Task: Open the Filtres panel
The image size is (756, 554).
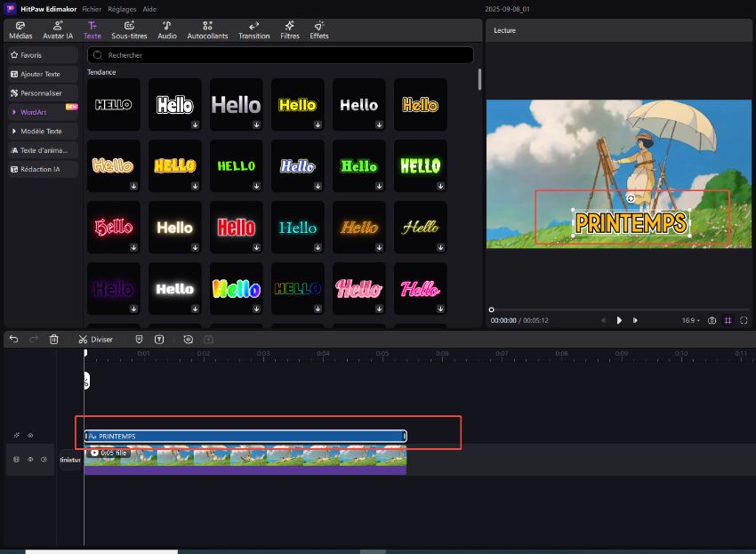Action: pyautogui.click(x=290, y=30)
